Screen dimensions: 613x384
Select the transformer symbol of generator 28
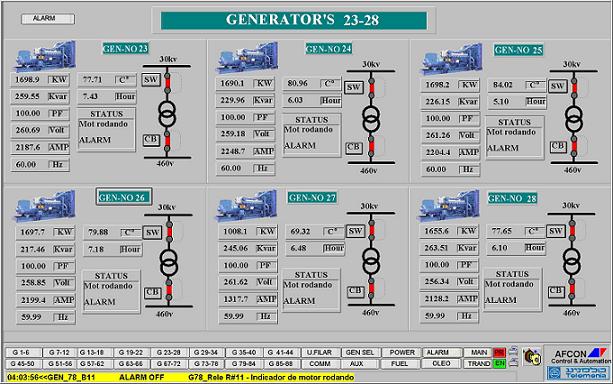pyautogui.click(x=572, y=261)
